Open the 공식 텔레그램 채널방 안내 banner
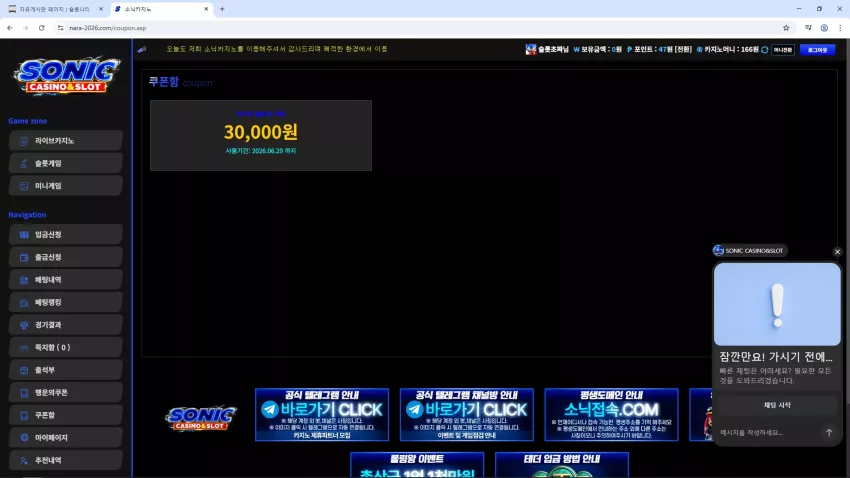 [x=467, y=415]
